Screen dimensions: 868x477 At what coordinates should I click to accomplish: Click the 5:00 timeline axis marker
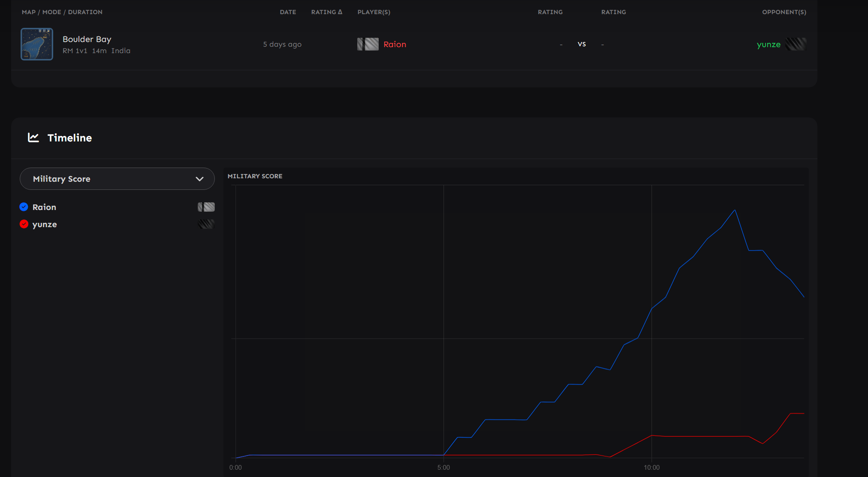tap(443, 467)
